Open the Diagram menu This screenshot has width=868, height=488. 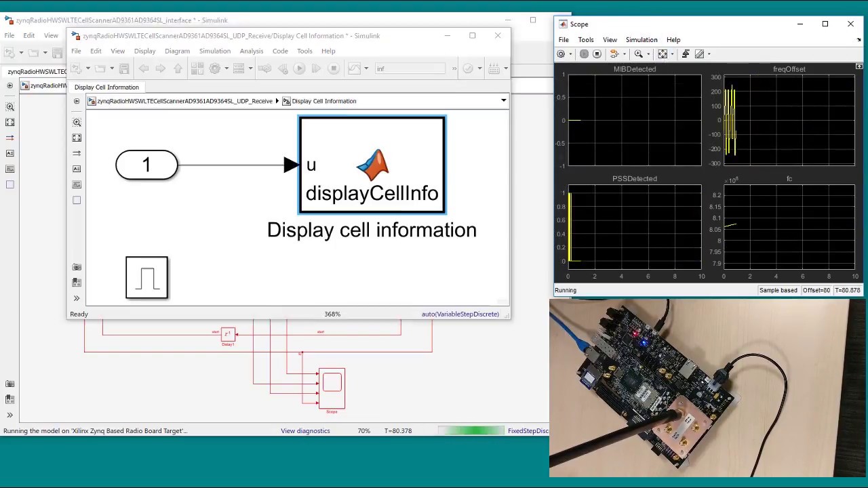(177, 51)
